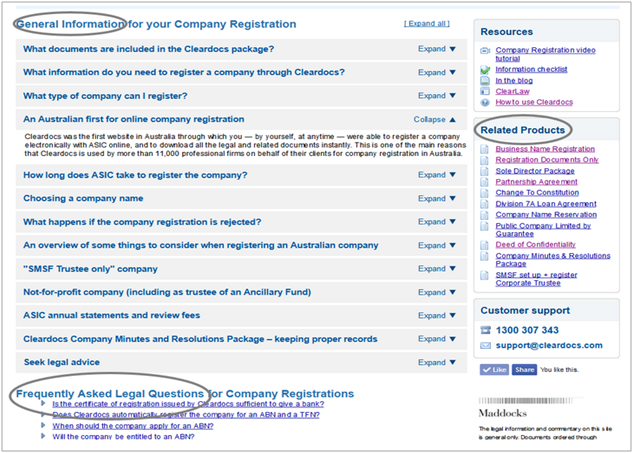
Task: Expand How long does ASIC take to register
Action: point(437,175)
